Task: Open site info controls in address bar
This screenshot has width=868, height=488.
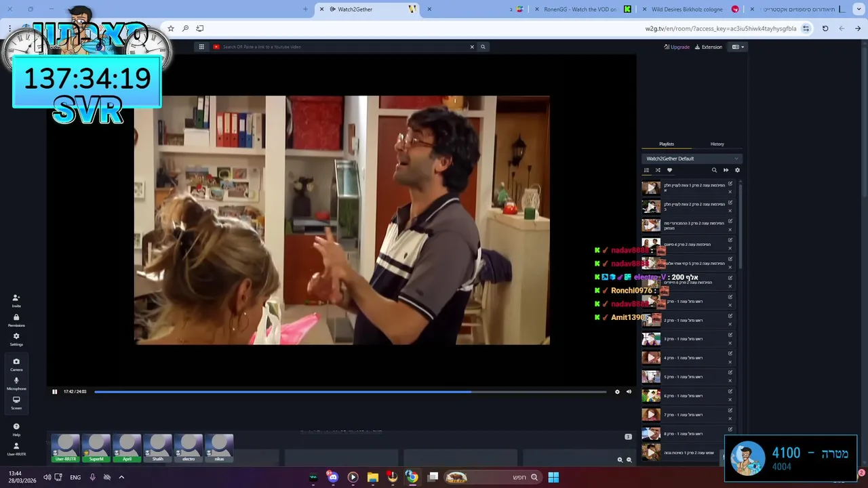Action: pos(806,28)
